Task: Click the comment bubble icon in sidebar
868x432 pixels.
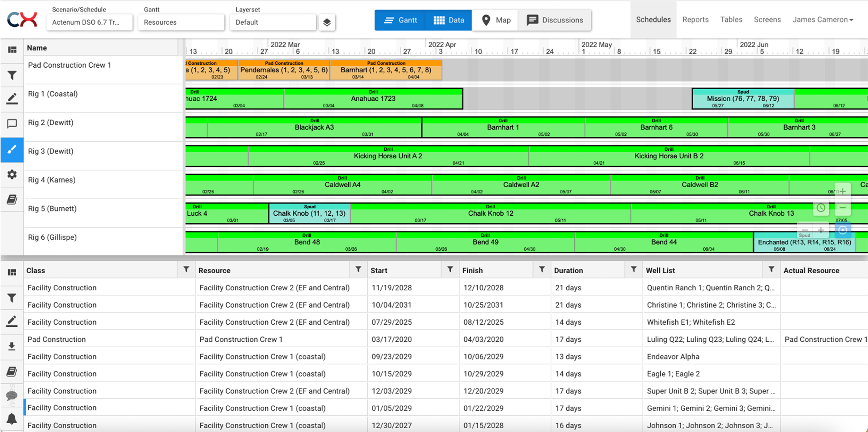Action: pyautogui.click(x=12, y=123)
